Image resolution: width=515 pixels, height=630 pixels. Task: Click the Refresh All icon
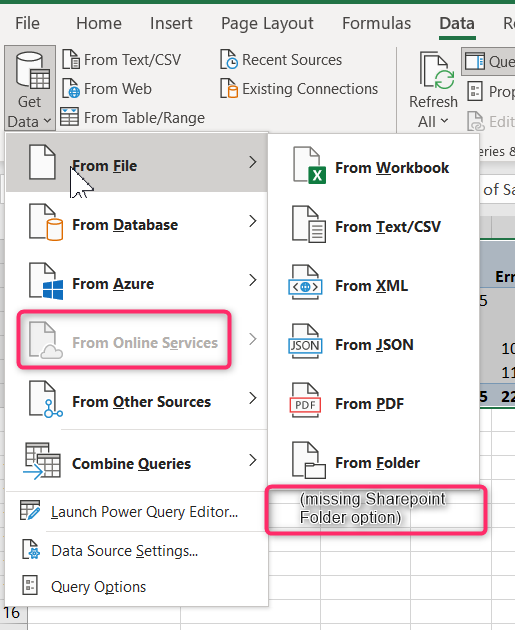[437, 70]
